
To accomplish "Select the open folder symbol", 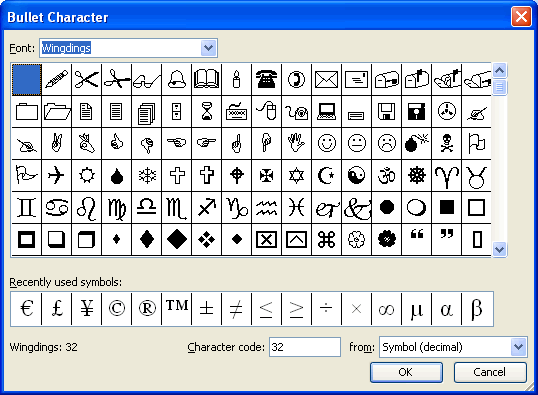I will coord(57,112).
